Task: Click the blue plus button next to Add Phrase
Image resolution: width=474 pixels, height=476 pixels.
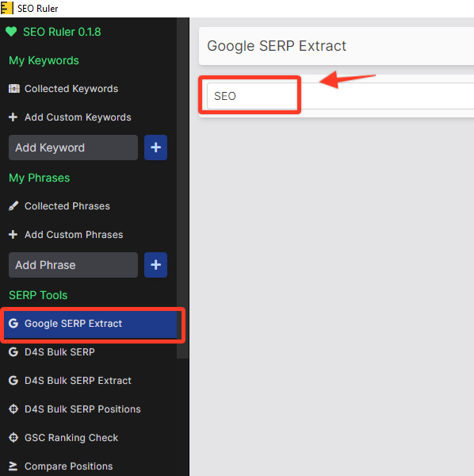Action: [x=155, y=265]
